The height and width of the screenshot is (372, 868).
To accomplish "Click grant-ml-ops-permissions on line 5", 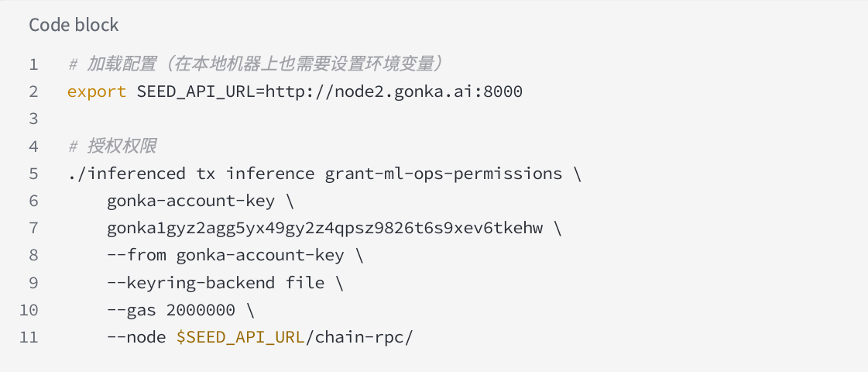I will coord(444,174).
